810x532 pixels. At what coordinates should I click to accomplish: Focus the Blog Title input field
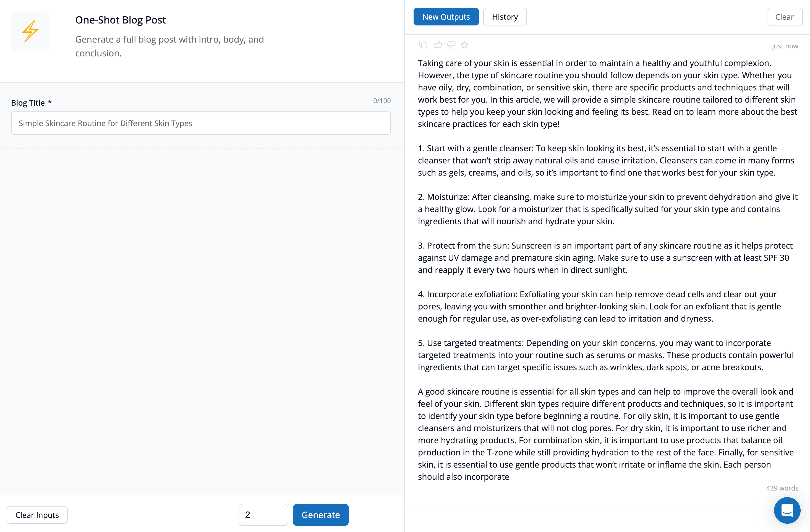coord(201,123)
